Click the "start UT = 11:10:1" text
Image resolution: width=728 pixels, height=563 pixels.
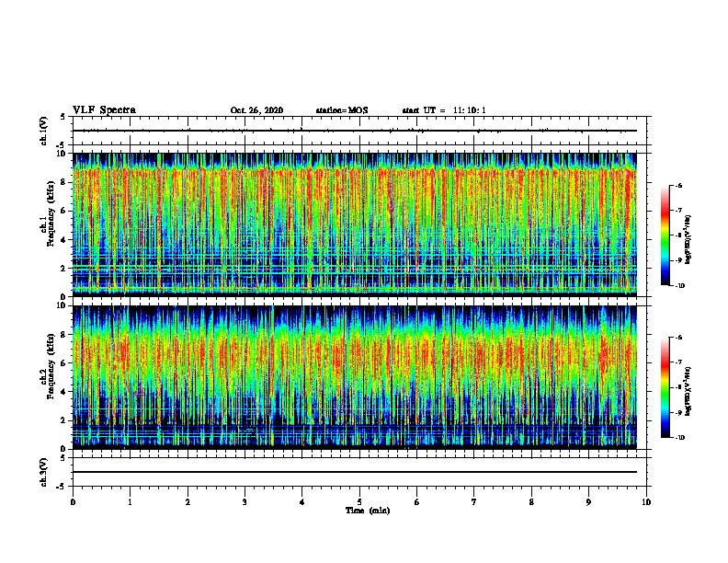tap(444, 110)
